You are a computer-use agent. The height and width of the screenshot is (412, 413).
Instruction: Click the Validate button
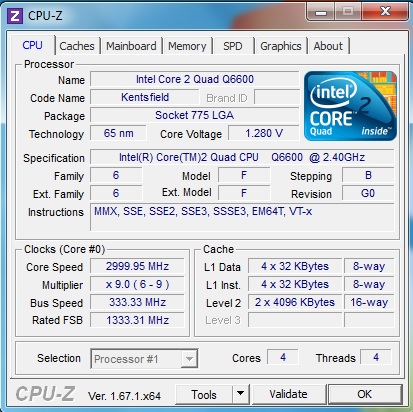coord(289,394)
